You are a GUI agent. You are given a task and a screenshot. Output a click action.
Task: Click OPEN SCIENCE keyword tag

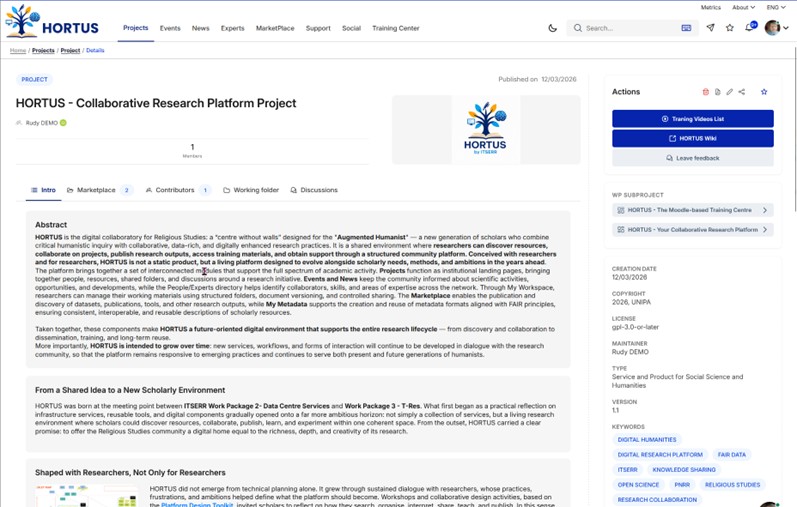[x=638, y=485]
